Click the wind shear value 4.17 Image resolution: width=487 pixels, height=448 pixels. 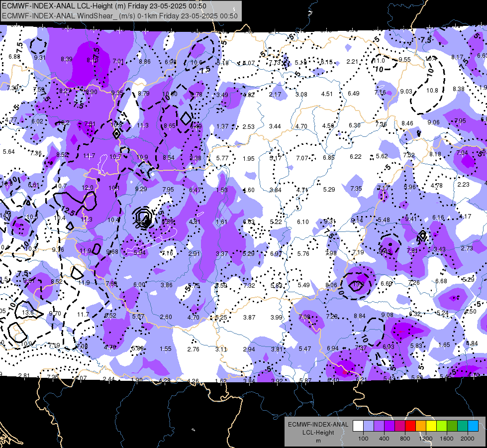pyautogui.click(x=465, y=216)
